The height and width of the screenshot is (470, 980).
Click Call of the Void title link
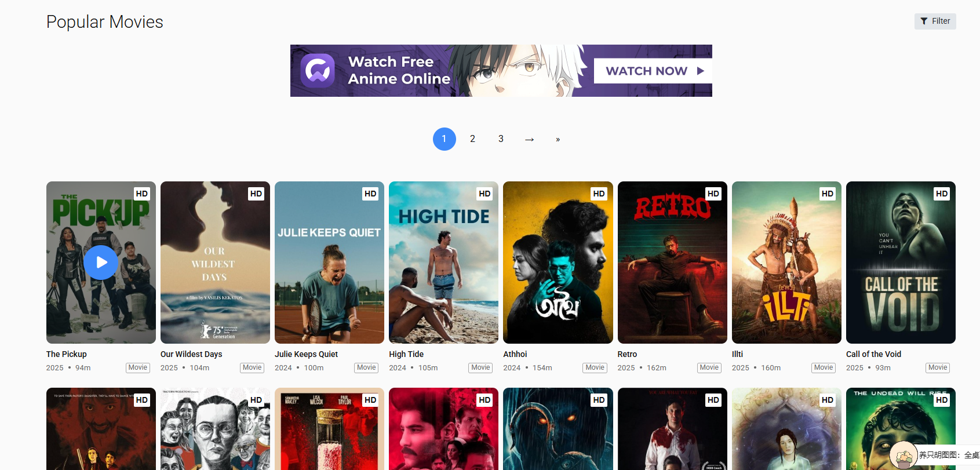(873, 354)
